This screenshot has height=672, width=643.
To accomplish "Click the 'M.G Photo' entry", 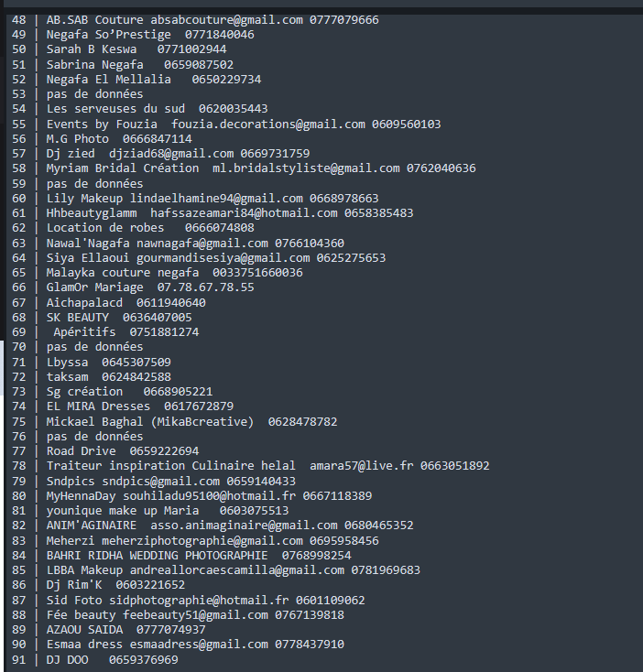I will click(78, 139).
